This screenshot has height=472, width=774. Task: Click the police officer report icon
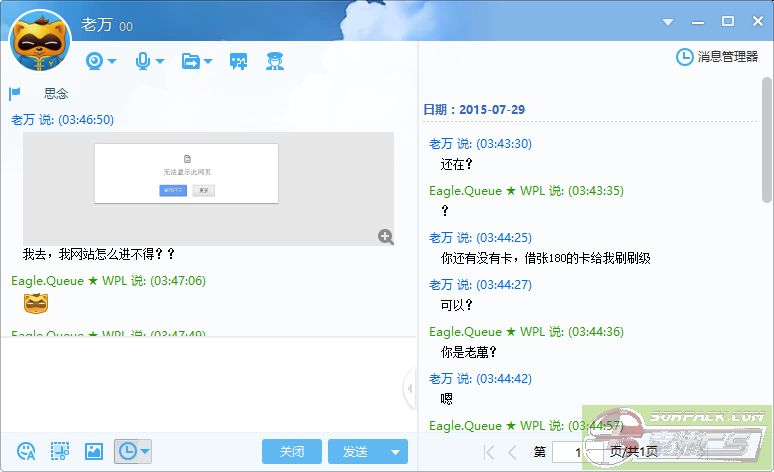[275, 61]
